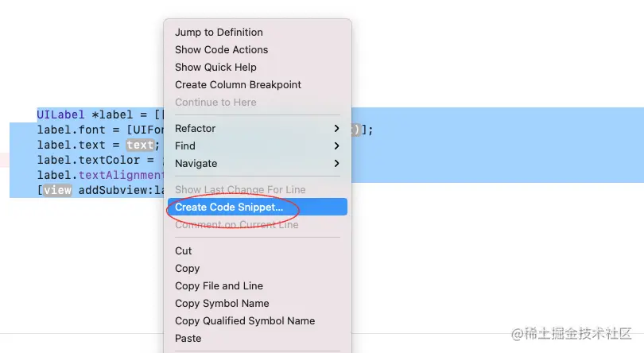
Task: Click the highlighted text placeholder token
Action: point(140,145)
